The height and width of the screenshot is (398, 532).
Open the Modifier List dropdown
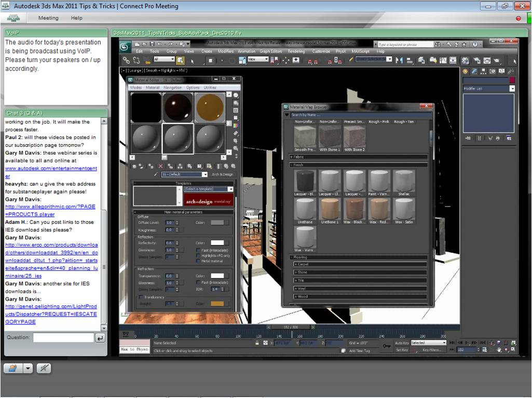tap(489, 89)
